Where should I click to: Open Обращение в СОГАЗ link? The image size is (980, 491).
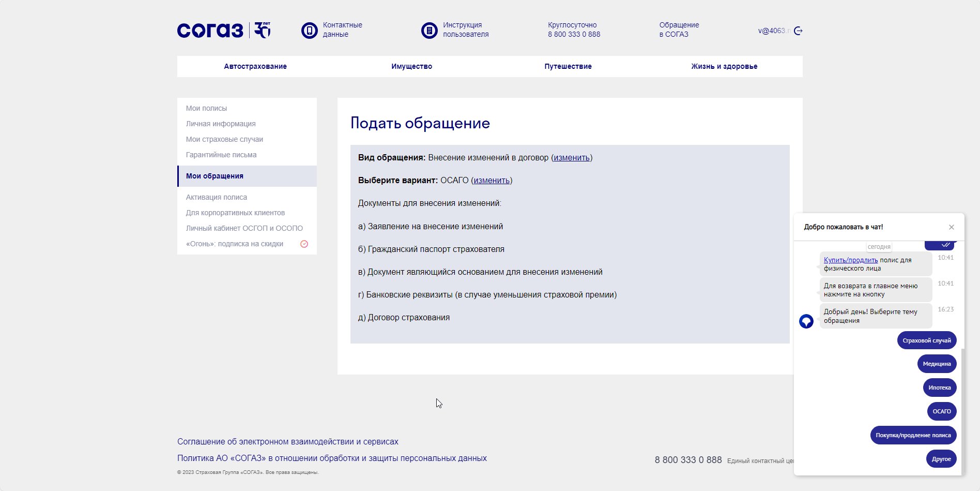[x=679, y=29]
